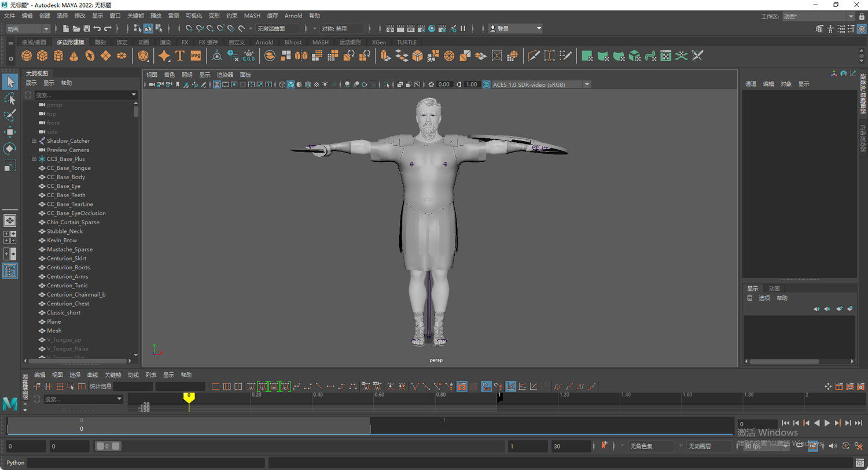Open the Outliner search filter dropdown arrow
This screenshot has height=470, width=868.
coord(134,95)
